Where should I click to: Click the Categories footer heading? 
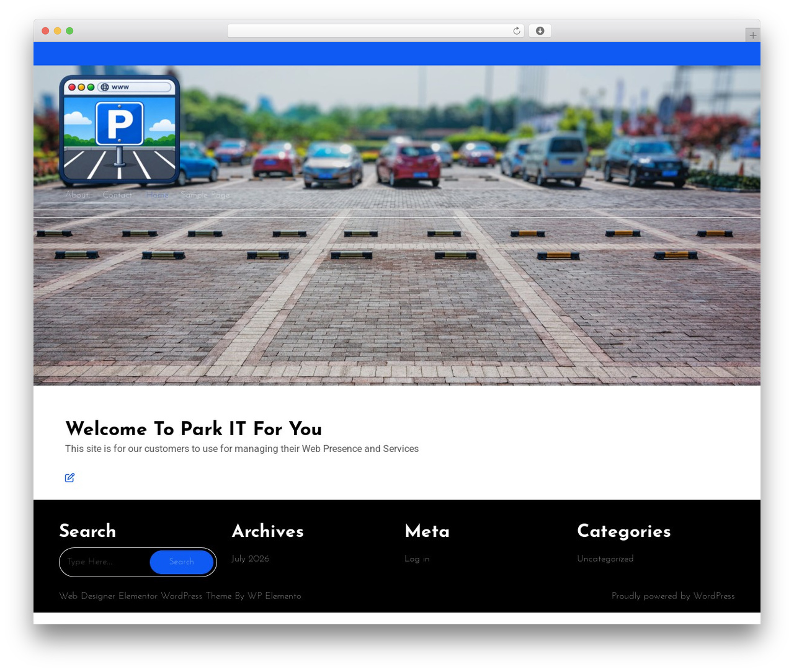coord(624,531)
